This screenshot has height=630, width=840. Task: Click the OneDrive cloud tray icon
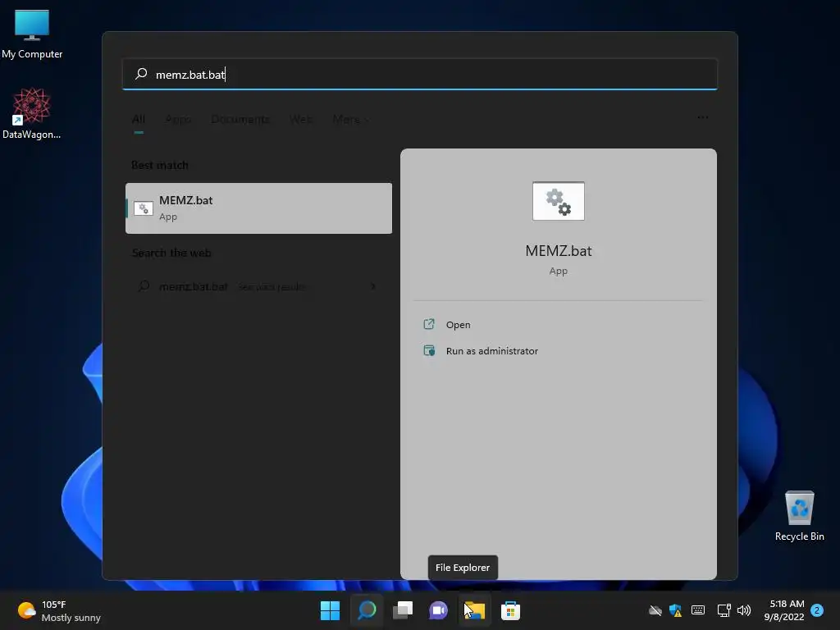[655, 610]
